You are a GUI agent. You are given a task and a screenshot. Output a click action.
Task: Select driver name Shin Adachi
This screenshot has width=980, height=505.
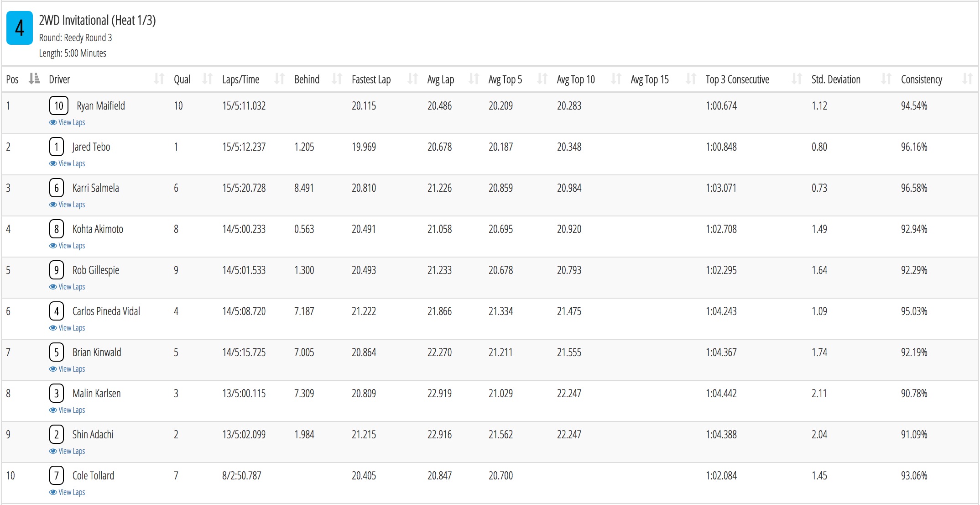point(93,435)
